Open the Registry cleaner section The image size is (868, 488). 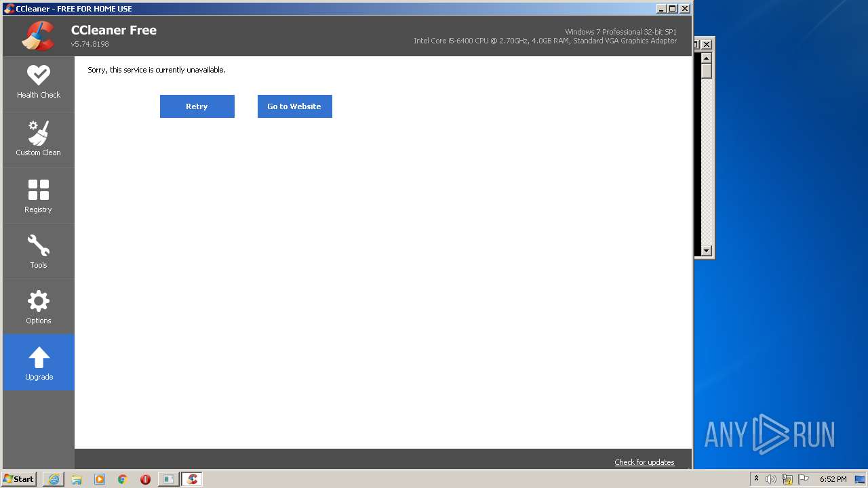coord(39,196)
